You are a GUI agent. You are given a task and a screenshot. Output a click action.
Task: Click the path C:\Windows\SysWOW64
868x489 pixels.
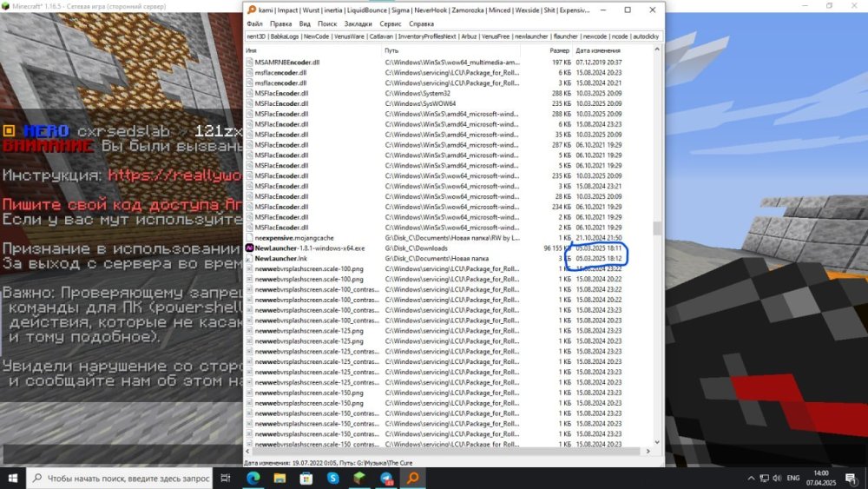420,103
